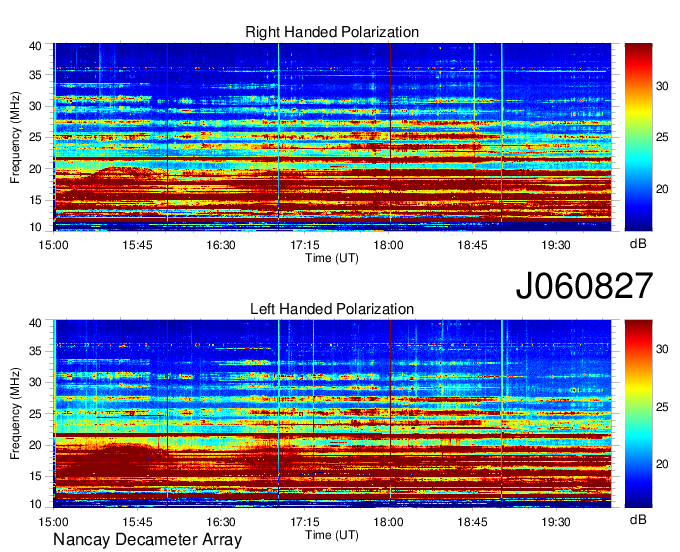
Task: Click Frequency (MHz) axis label of Left Handed plot
Action: 15,414
